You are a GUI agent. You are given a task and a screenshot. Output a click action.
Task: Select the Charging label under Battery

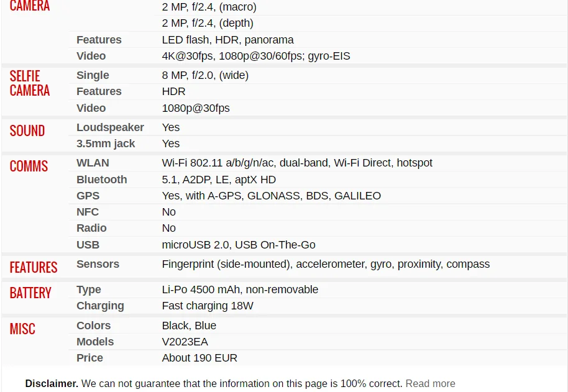[x=100, y=306]
